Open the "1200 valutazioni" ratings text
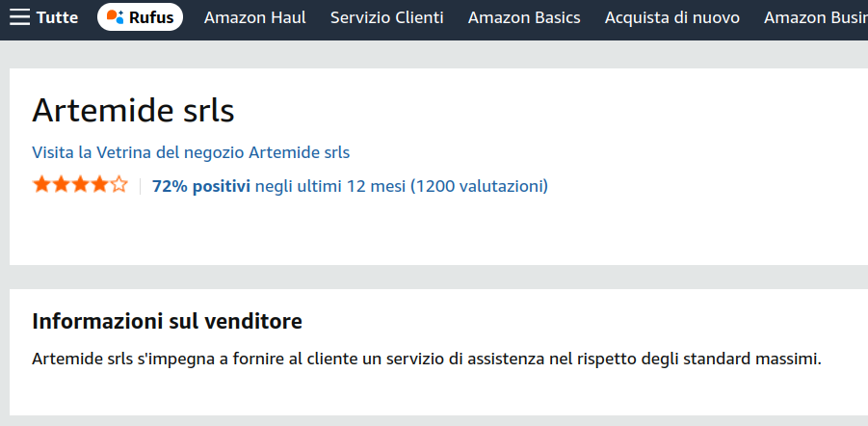The height and width of the screenshot is (426, 868). click(479, 186)
